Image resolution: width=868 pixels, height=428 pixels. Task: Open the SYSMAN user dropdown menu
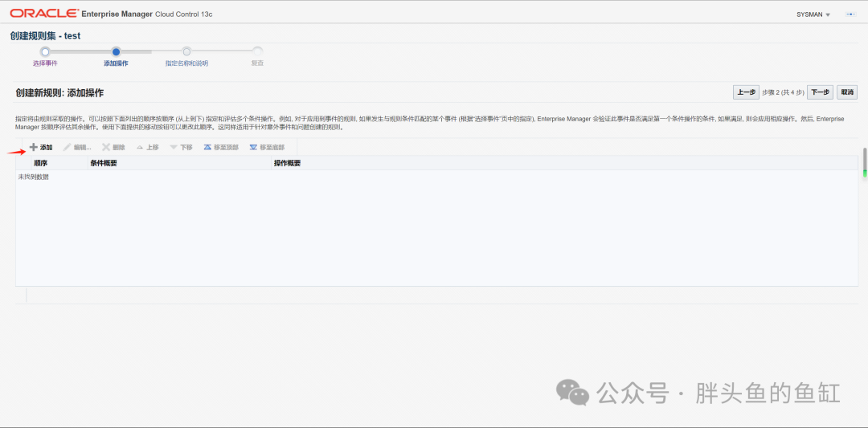[x=813, y=15]
